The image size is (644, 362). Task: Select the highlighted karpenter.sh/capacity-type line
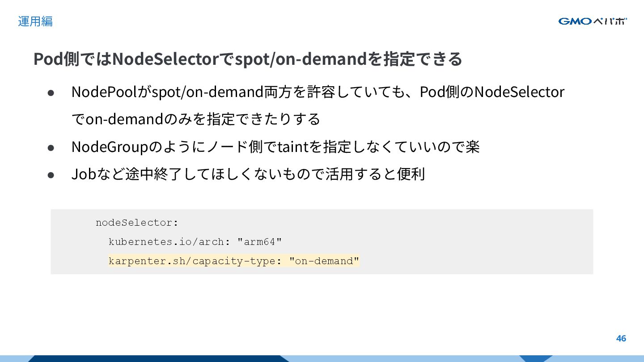click(x=234, y=261)
